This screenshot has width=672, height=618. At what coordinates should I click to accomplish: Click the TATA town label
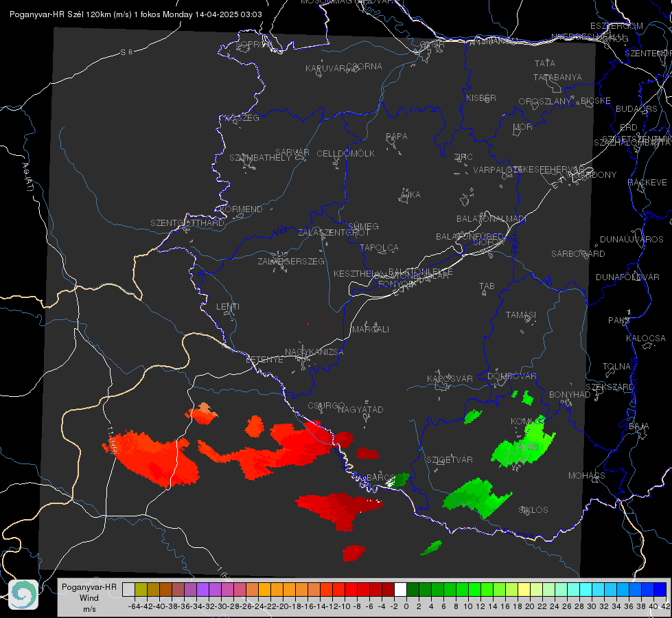[x=545, y=63]
